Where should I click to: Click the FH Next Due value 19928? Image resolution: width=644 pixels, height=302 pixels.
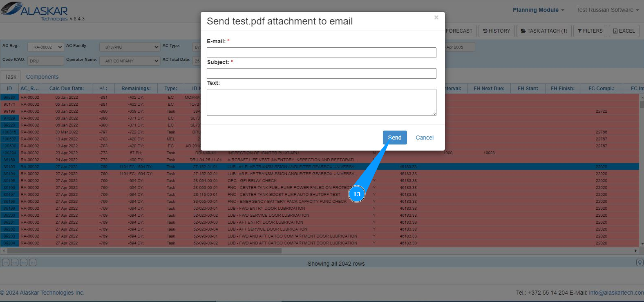(x=489, y=153)
